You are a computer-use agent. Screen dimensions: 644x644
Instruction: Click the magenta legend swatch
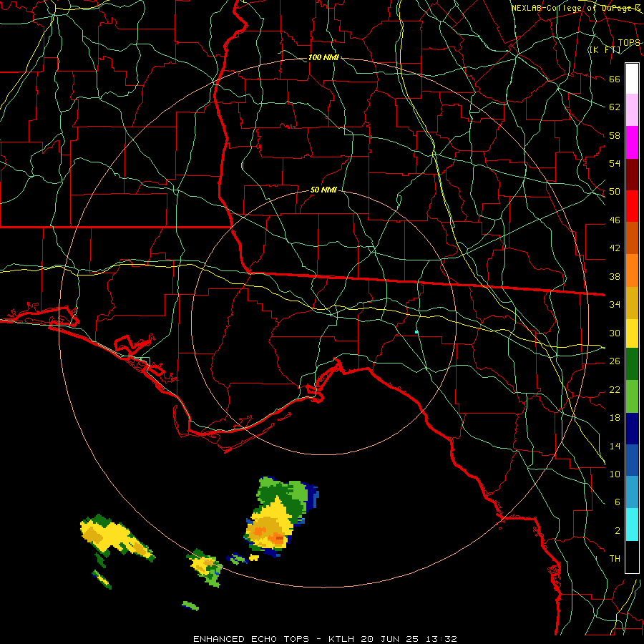(x=632, y=142)
